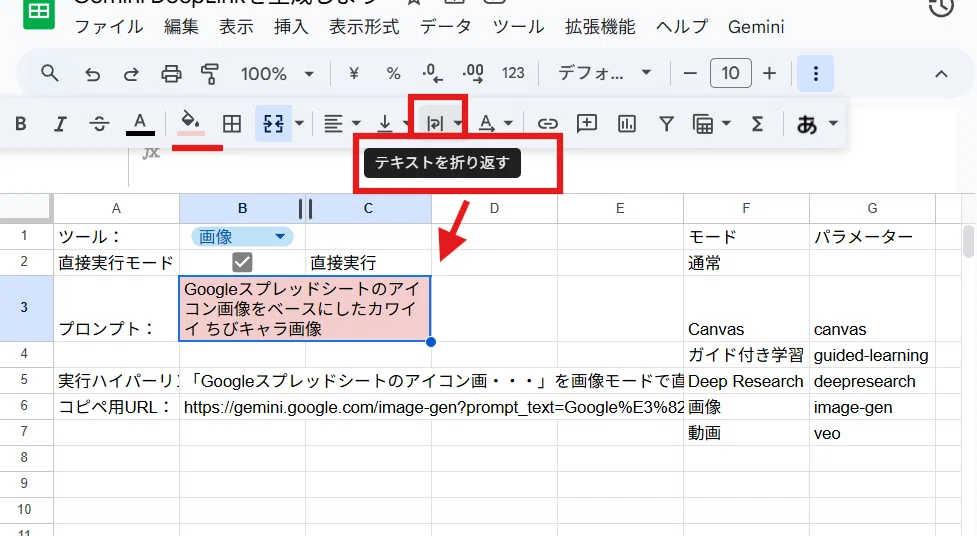The width and height of the screenshot is (977, 536).
Task: Format as yen currency
Action: click(x=354, y=74)
